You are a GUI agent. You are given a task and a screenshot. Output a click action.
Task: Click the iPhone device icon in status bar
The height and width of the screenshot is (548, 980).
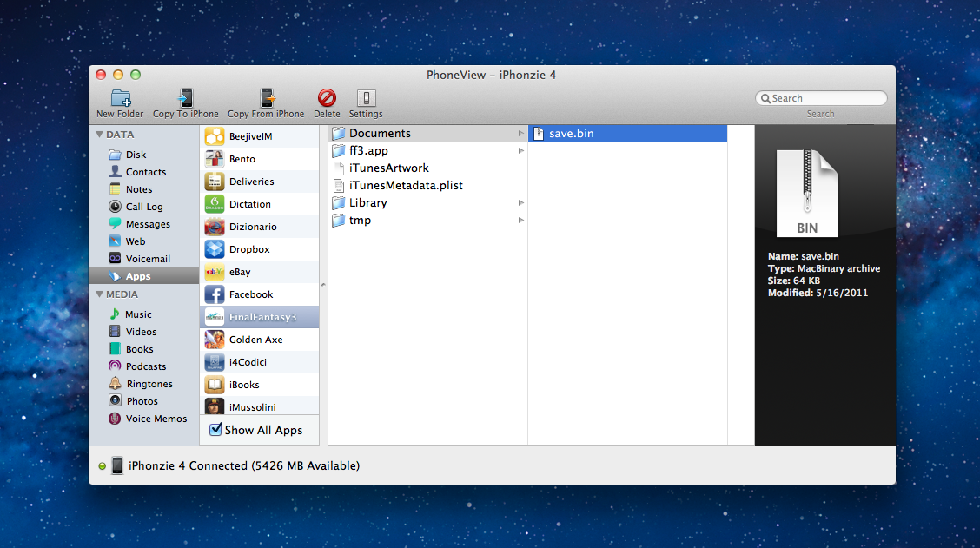(117, 465)
